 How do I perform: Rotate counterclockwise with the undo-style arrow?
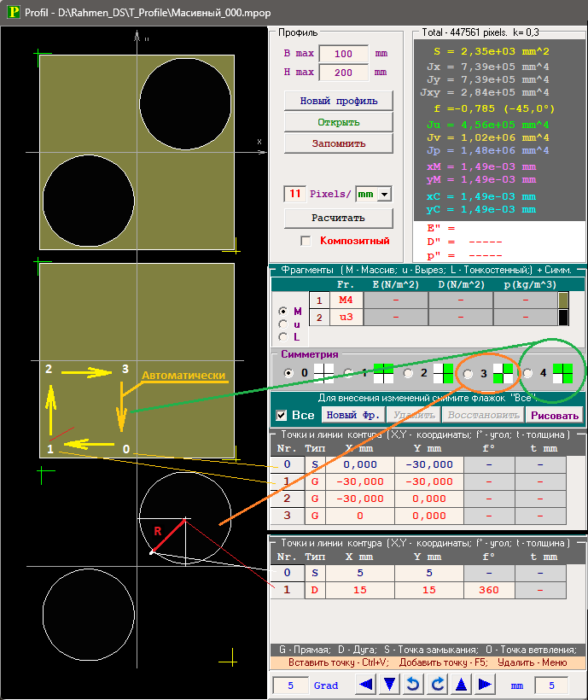point(414,685)
